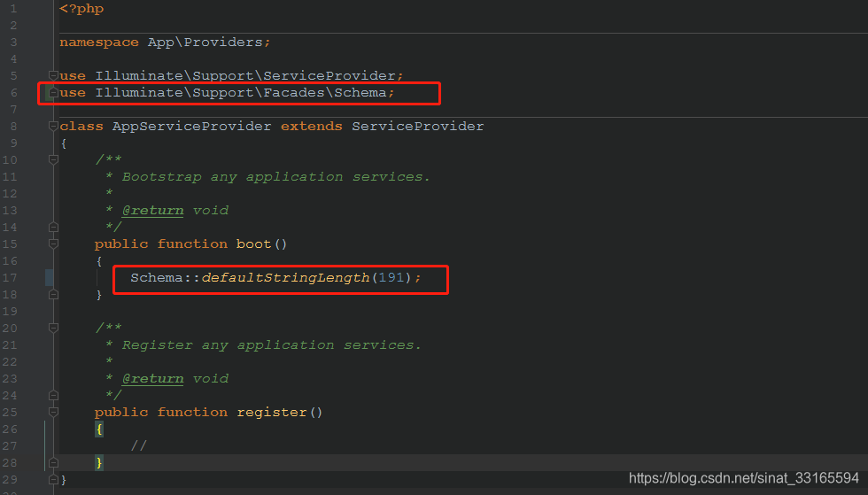Click the number 191 argument
Image resolution: width=868 pixels, height=495 pixels.
pyautogui.click(x=391, y=277)
